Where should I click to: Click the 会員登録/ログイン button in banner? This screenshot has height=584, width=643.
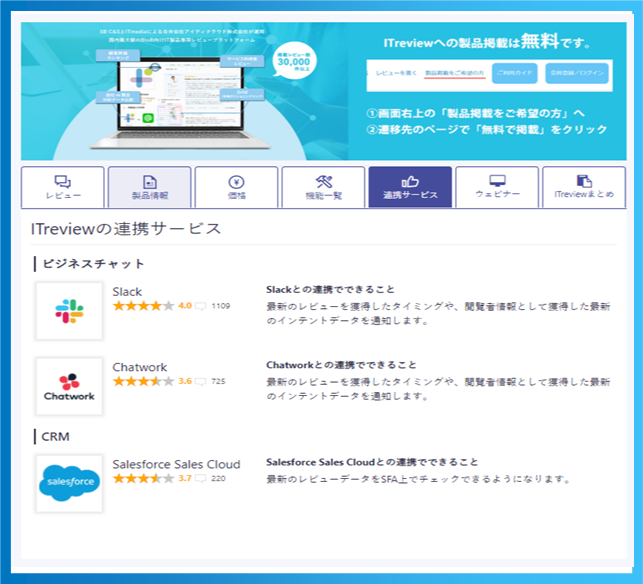point(577,73)
